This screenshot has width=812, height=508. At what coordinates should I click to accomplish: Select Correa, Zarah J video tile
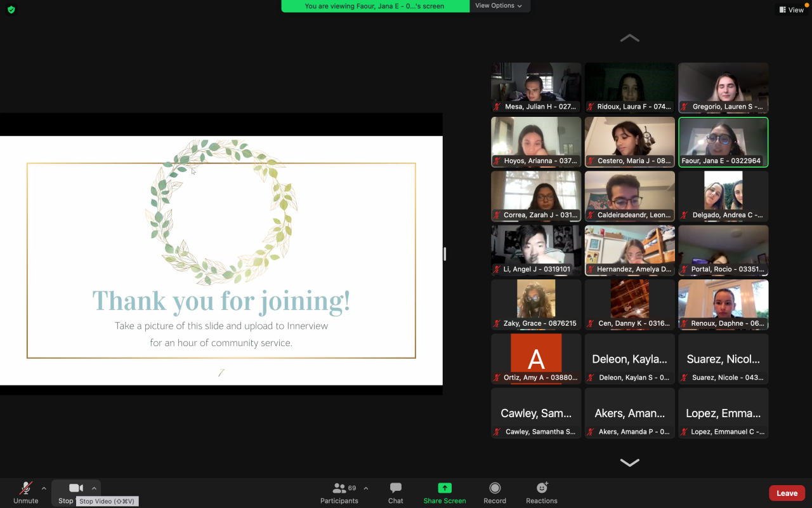coord(536,196)
